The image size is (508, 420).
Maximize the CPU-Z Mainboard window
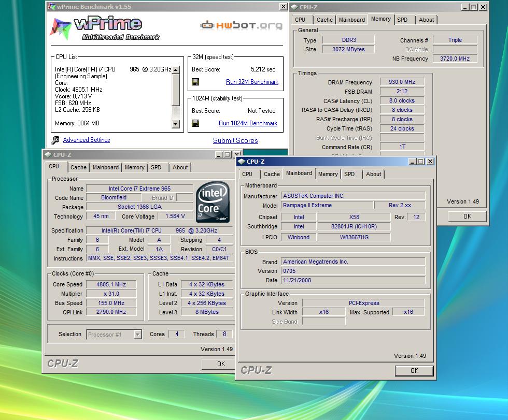click(x=420, y=162)
